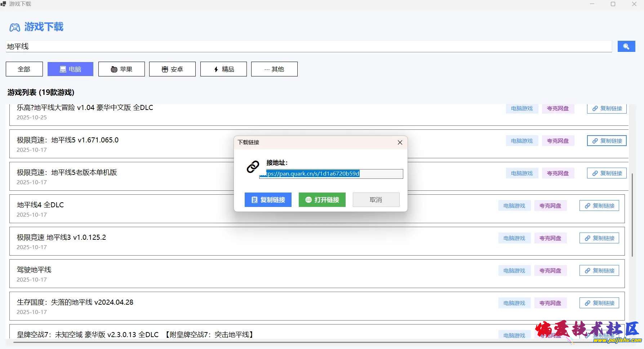Viewport: 644px width, 349px height.
Task: Open the 其他 category filter
Action: (274, 69)
